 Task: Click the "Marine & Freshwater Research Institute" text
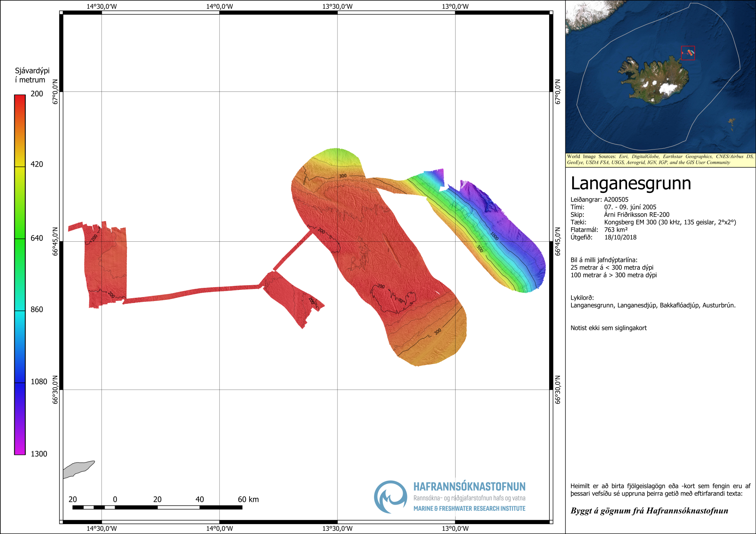tap(469, 509)
